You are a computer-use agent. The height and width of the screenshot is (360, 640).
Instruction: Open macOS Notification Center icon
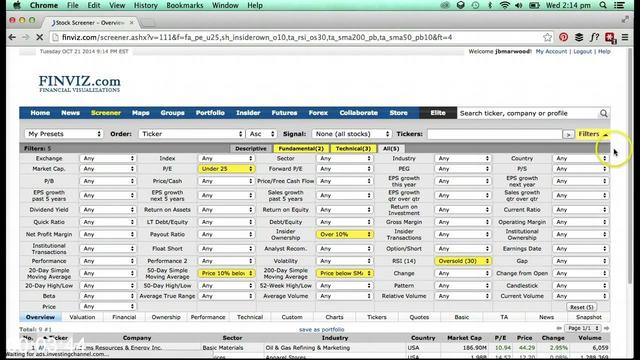pyautogui.click(x=619, y=5)
